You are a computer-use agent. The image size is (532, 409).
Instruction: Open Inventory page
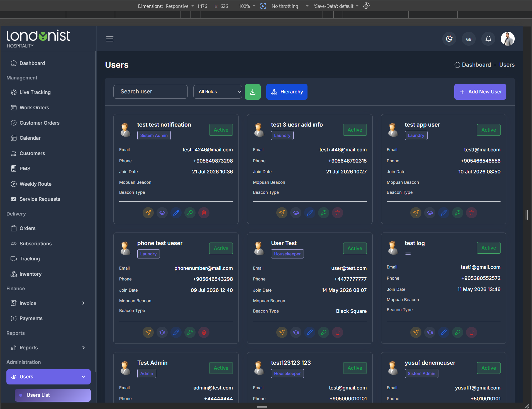point(30,274)
